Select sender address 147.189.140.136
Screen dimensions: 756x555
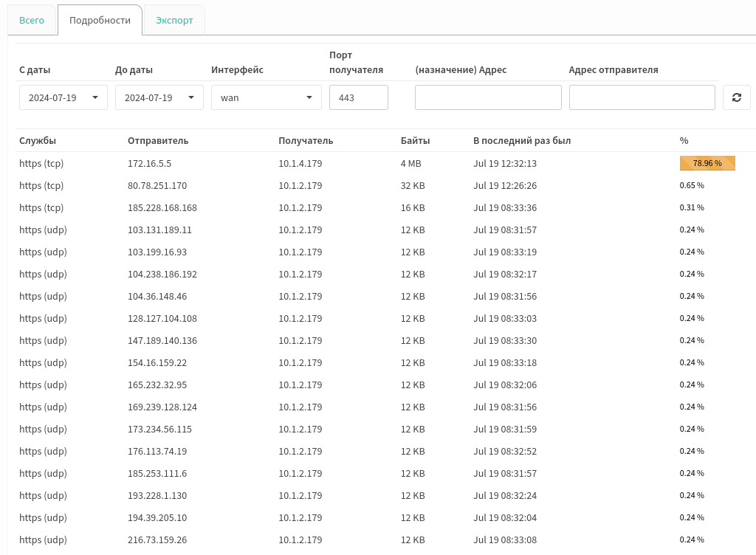coord(162,341)
